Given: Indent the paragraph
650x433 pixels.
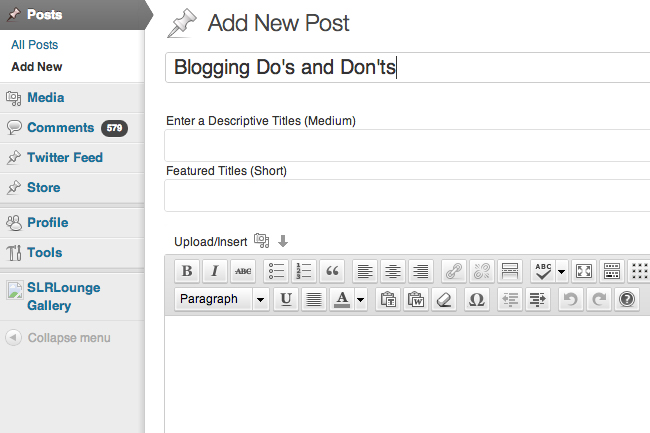Looking at the screenshot, I should 538,299.
